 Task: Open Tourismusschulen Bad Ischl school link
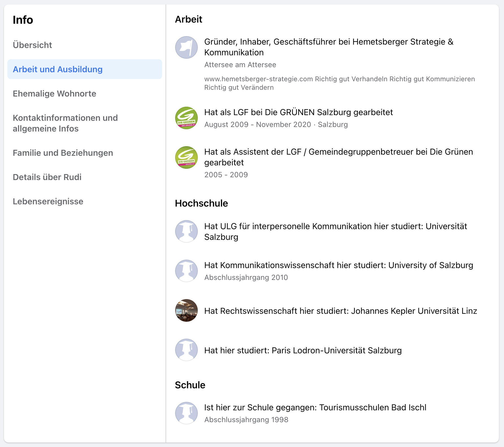coord(315,407)
